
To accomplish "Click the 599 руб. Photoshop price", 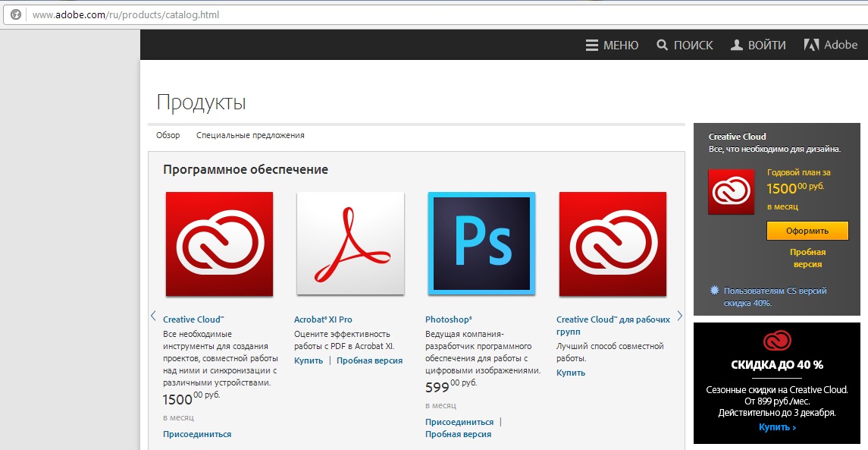I will (450, 385).
